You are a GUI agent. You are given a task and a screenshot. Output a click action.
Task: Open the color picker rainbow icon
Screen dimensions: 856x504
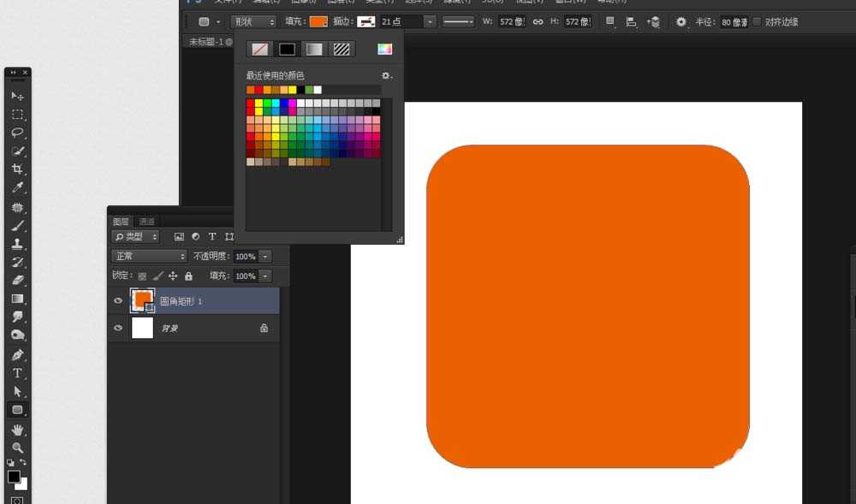384,49
